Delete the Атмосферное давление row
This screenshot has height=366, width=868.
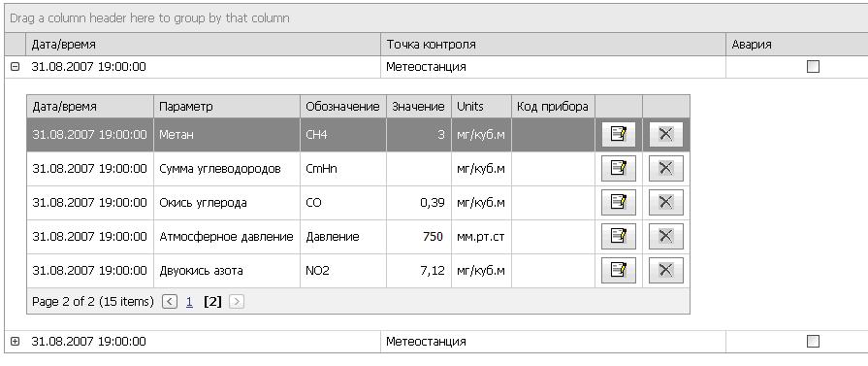click(x=666, y=236)
